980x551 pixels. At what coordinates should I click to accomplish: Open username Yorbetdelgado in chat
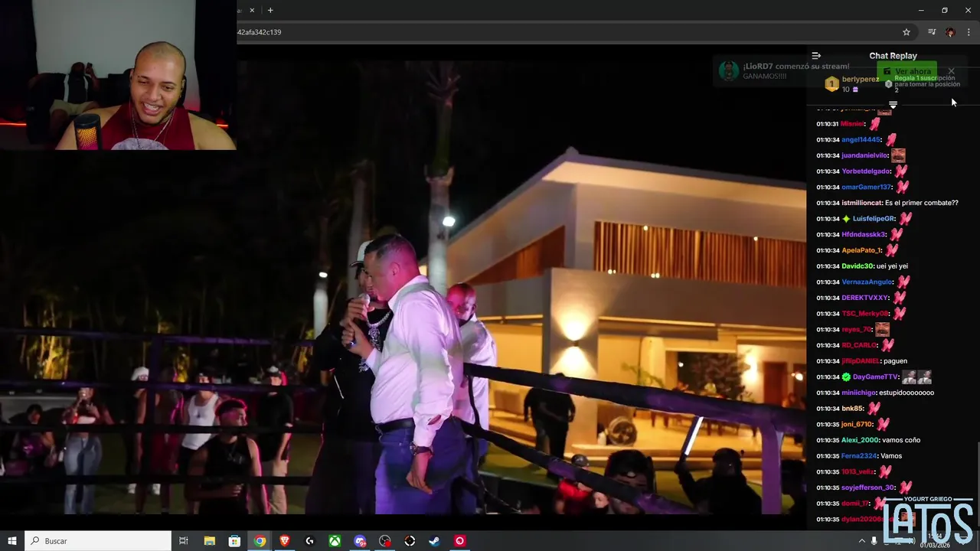coord(866,171)
